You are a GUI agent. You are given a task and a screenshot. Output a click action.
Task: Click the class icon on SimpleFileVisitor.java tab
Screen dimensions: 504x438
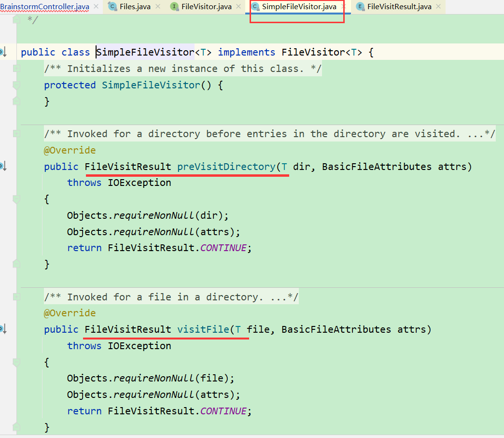[255, 6]
